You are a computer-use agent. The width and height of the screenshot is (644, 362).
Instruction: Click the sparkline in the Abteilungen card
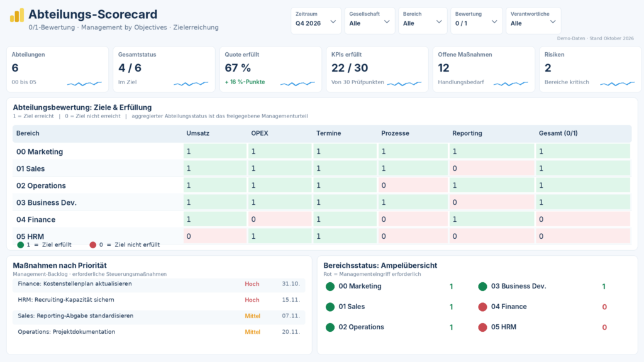(84, 84)
